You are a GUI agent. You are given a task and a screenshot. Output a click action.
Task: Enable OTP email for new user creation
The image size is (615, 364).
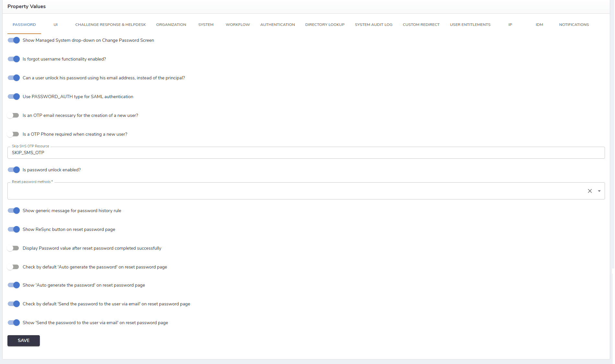click(x=14, y=116)
